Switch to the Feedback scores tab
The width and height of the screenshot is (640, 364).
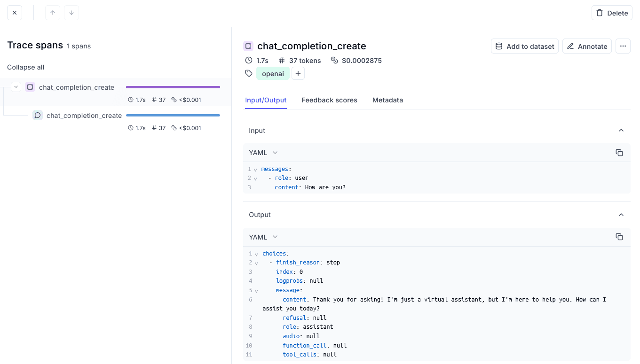click(x=329, y=100)
